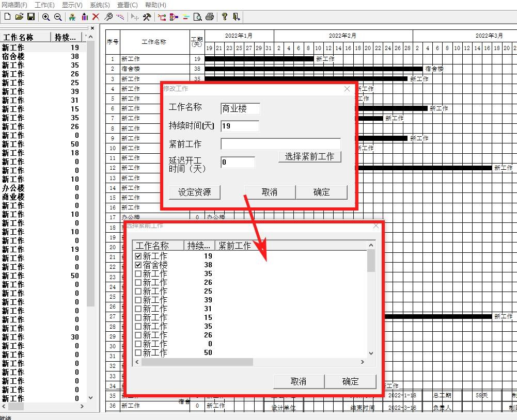The width and height of the screenshot is (517, 420).
Task: Click the hammer and pick tools icon
Action: tap(147, 17)
